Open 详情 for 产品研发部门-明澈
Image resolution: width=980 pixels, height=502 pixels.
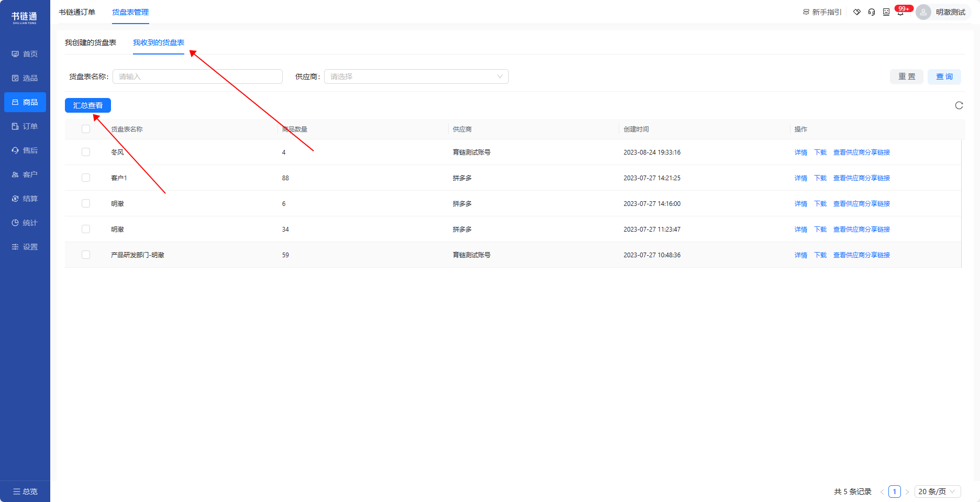(x=801, y=255)
